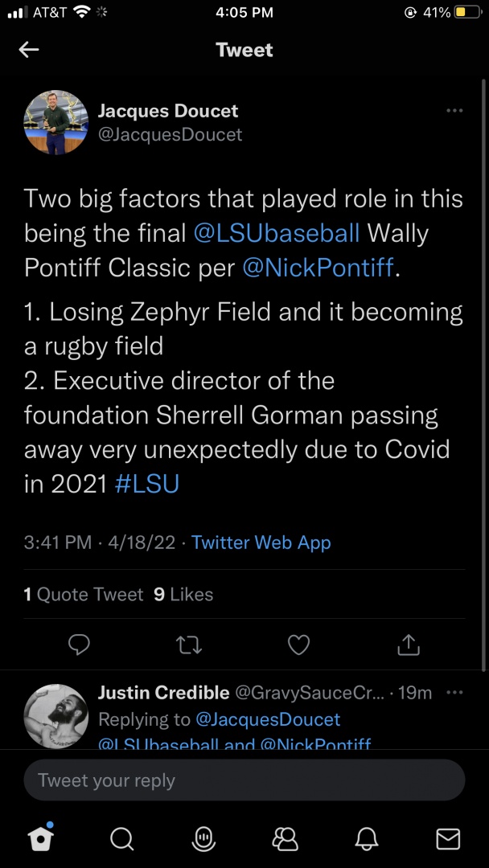The image size is (489, 868).
Task: Open the Messages envelope tab
Action: coord(448,838)
